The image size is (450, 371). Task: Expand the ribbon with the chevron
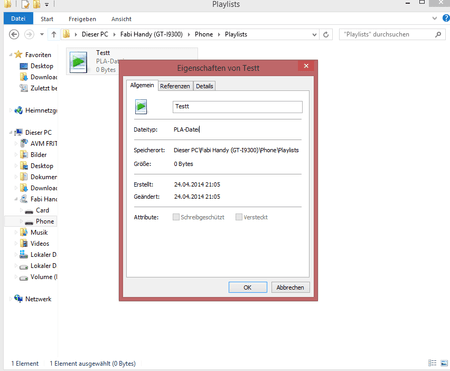(434, 18)
